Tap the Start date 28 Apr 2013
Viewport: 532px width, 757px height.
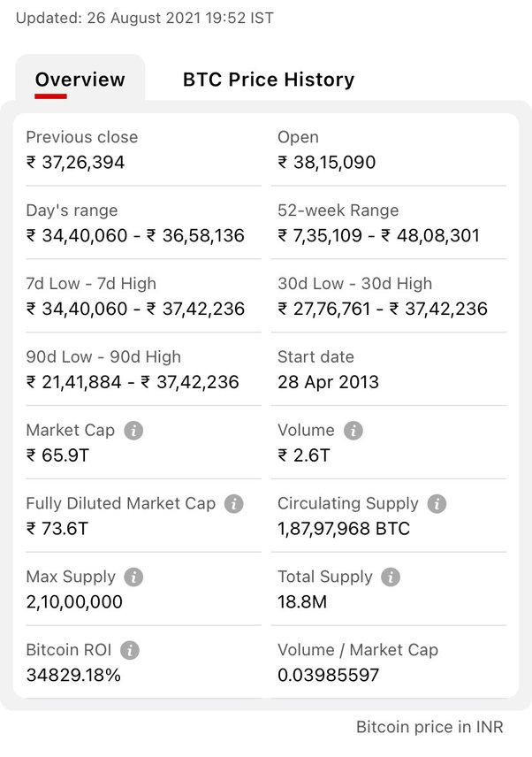(x=328, y=382)
